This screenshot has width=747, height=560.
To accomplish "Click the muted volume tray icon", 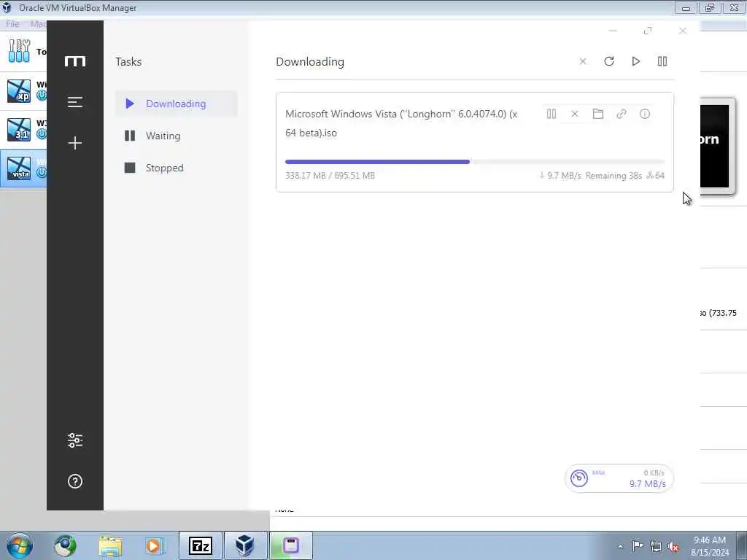I will point(673,547).
